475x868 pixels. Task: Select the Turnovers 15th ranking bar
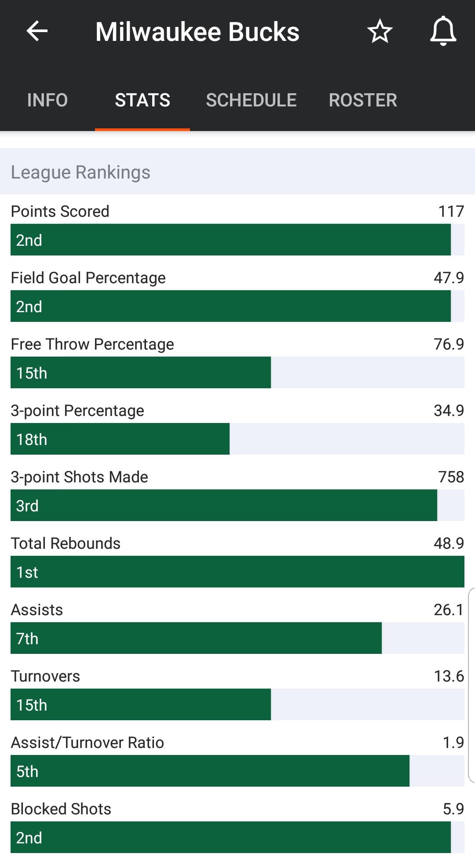coord(141,704)
